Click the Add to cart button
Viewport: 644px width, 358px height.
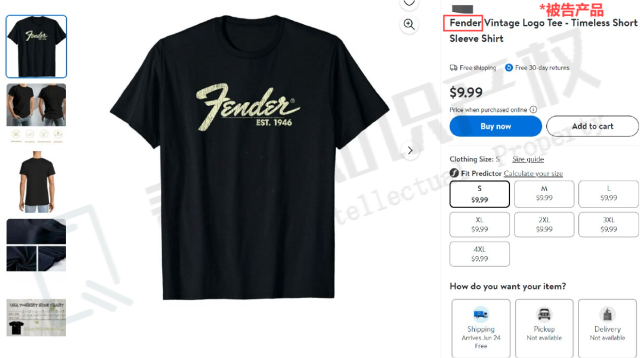[x=593, y=126]
